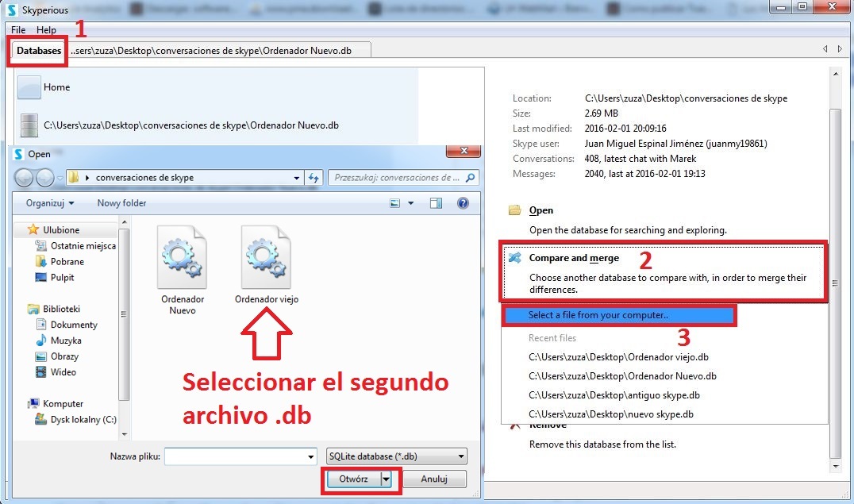Viewport: 854px width, 504px height.
Task: Open the Help menu
Action: click(46, 30)
